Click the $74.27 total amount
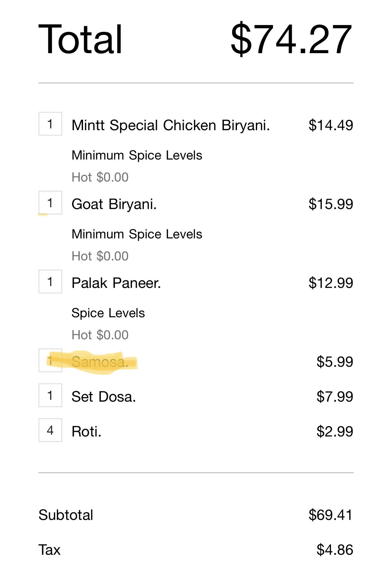392x571 pixels. click(x=291, y=40)
